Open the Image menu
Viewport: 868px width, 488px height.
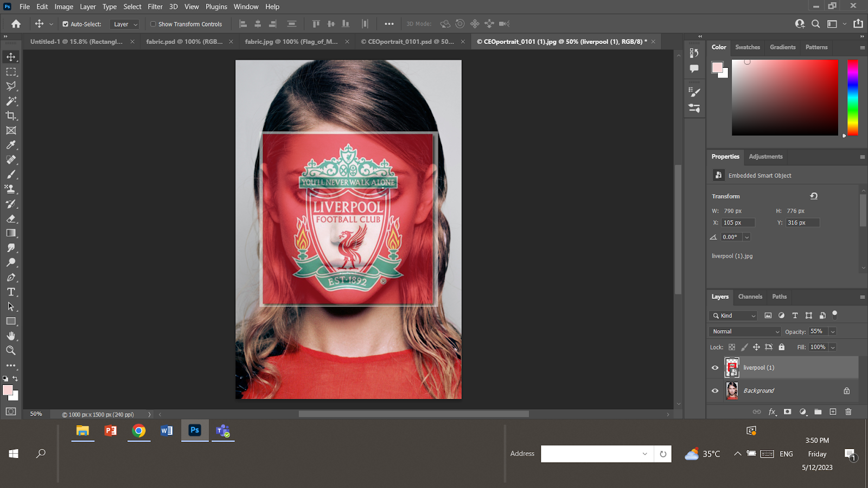coord(64,7)
